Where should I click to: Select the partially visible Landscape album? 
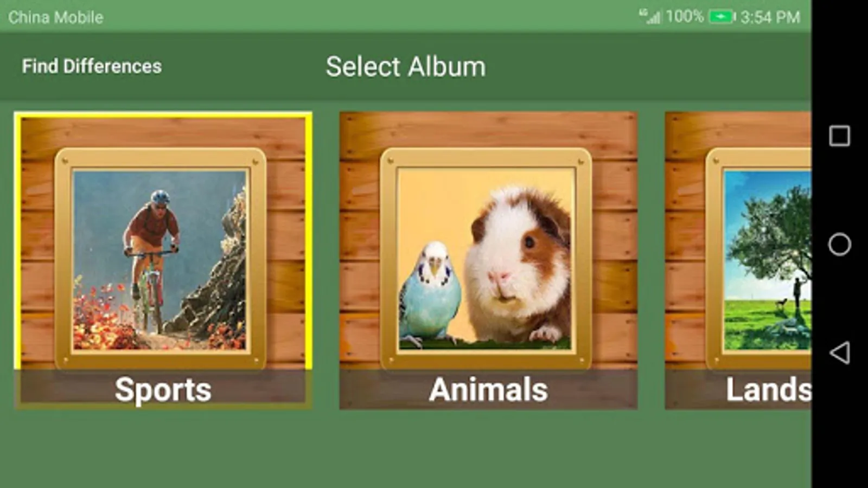pos(738,260)
